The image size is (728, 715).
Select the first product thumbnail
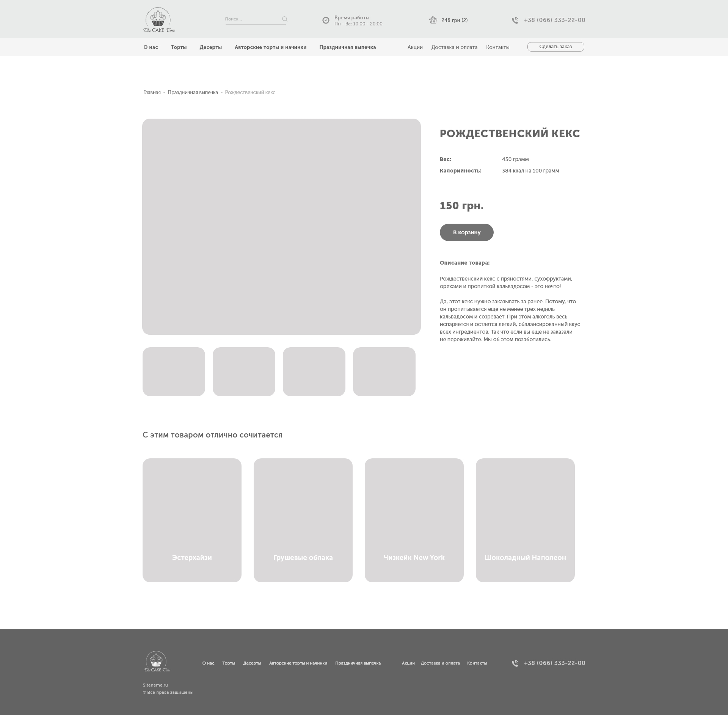click(x=174, y=372)
